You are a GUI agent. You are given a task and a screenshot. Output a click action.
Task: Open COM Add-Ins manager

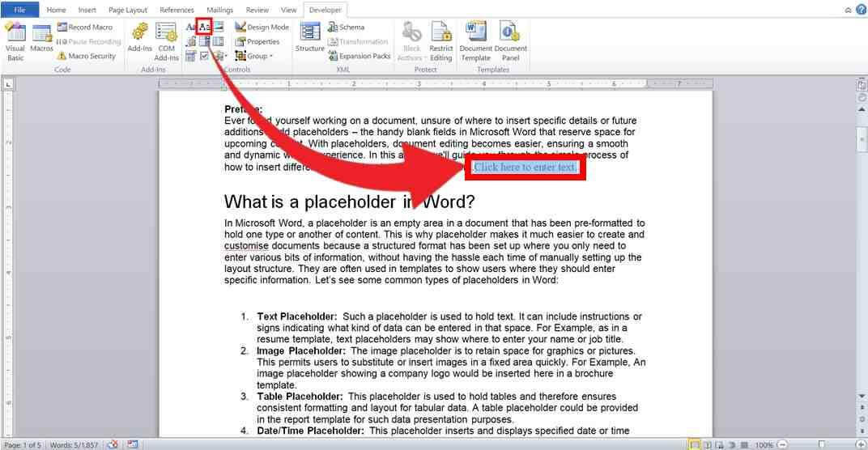point(166,41)
